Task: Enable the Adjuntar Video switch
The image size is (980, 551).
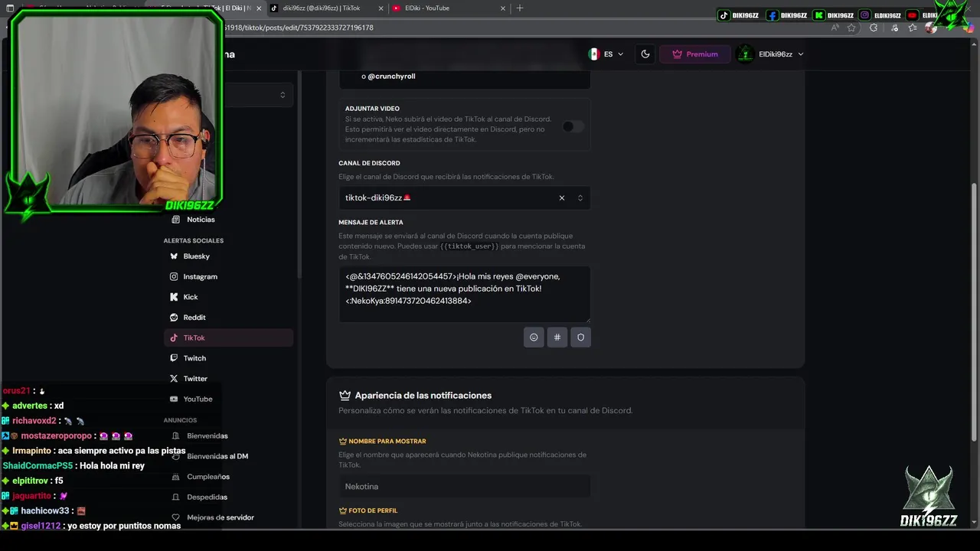Action: click(x=573, y=126)
